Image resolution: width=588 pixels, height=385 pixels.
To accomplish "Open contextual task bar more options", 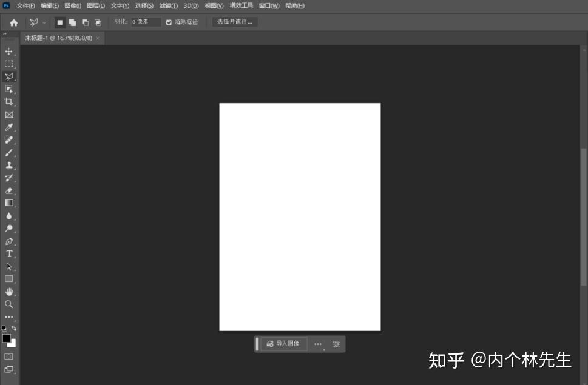I will 318,344.
